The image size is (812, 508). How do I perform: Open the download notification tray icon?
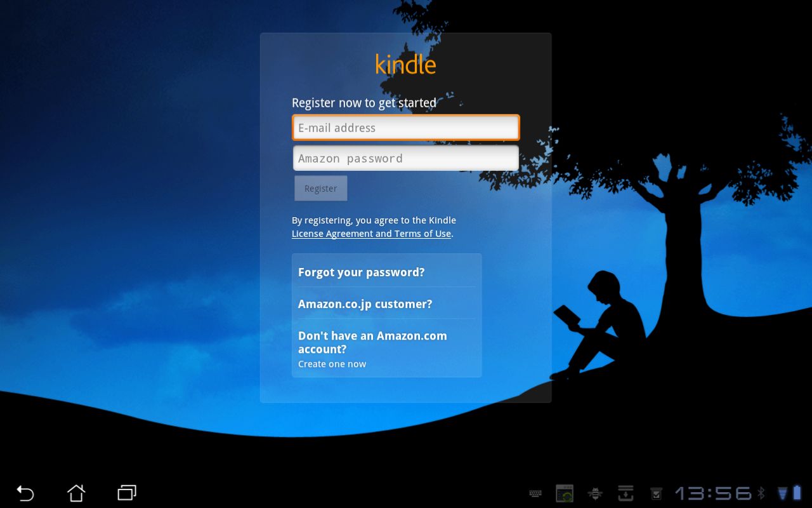pos(626,493)
